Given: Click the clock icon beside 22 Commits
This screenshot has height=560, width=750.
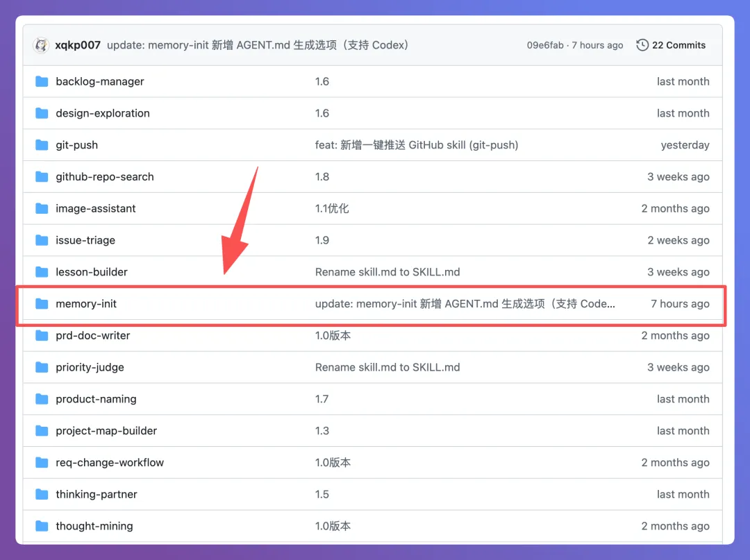Looking at the screenshot, I should tap(642, 45).
